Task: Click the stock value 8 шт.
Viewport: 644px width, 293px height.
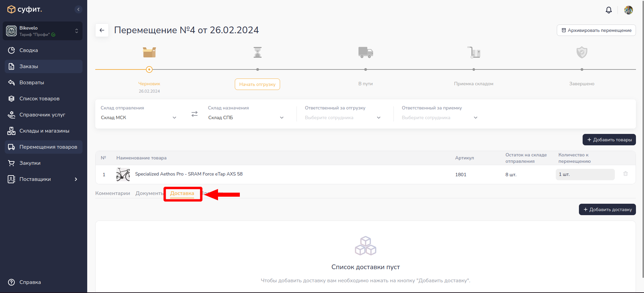Action: [x=511, y=175]
